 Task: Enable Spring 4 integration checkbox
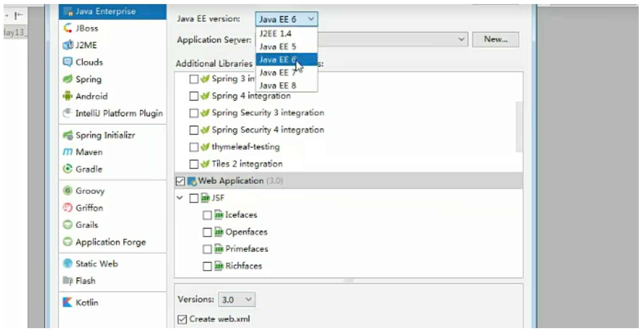tap(194, 96)
